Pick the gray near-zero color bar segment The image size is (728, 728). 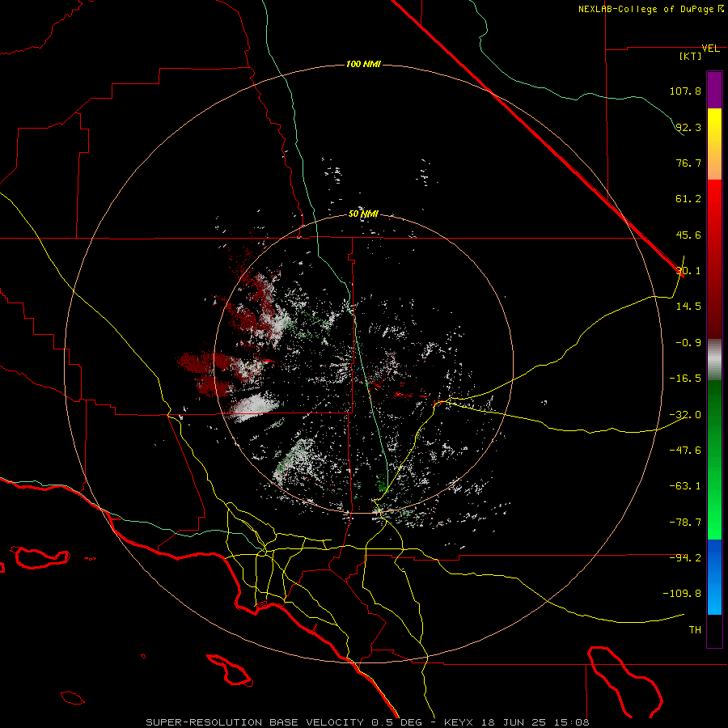tap(714, 358)
